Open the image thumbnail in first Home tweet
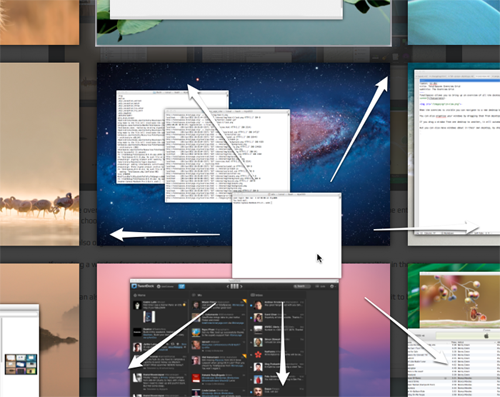The width and height of the screenshot is (500, 397). [149, 317]
